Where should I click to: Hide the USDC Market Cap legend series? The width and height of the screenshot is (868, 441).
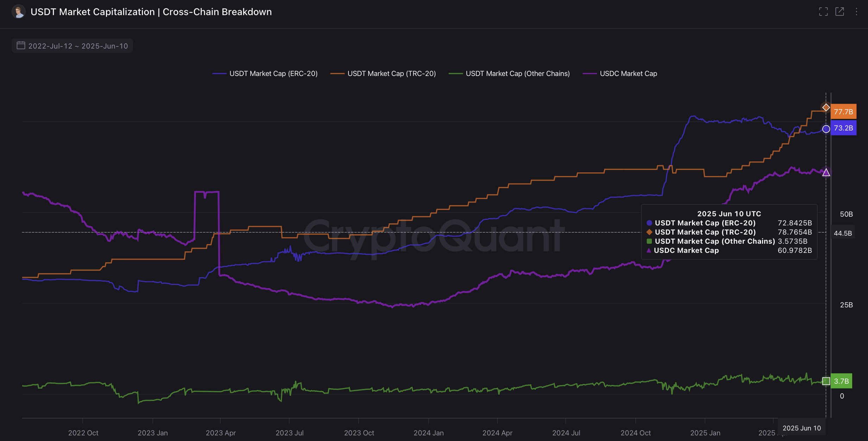click(620, 73)
